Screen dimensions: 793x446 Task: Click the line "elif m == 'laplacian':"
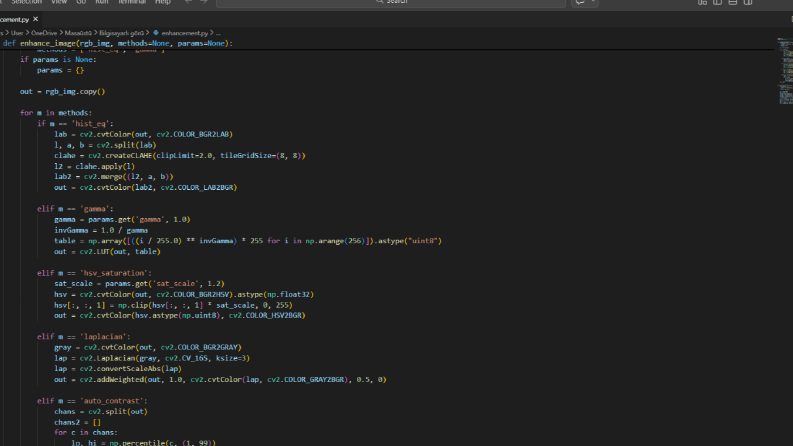click(83, 337)
